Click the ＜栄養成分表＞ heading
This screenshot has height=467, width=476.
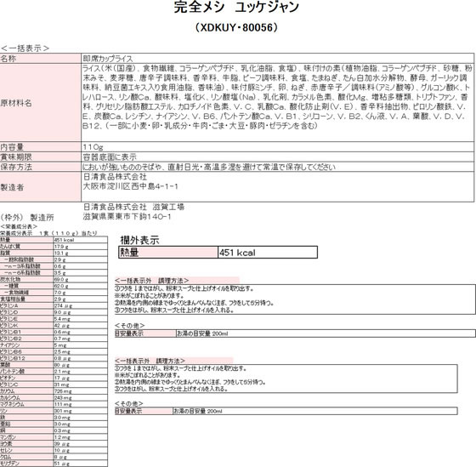[19, 226]
